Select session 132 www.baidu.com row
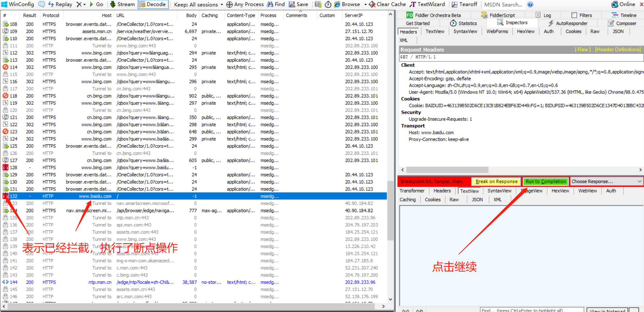644x312 pixels. 194,196
